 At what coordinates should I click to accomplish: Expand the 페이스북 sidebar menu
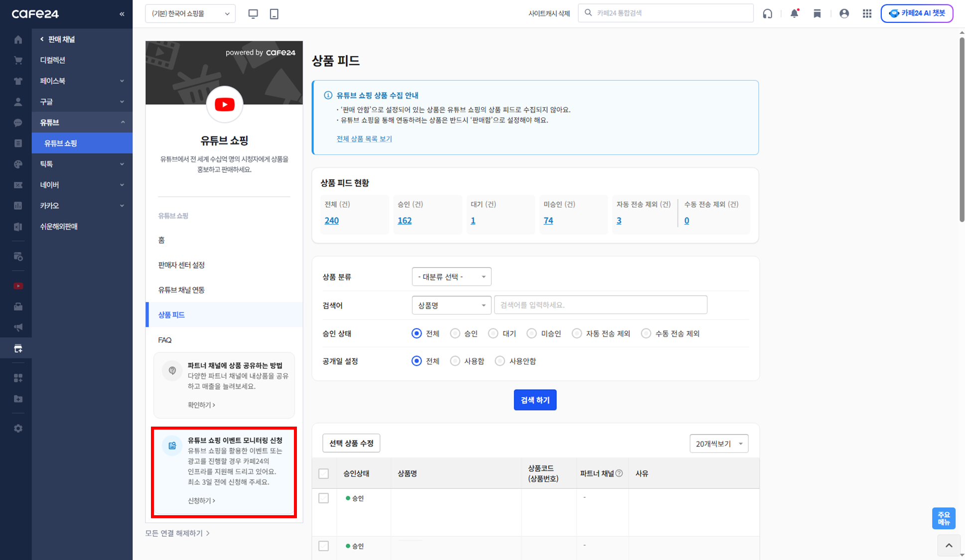(82, 81)
